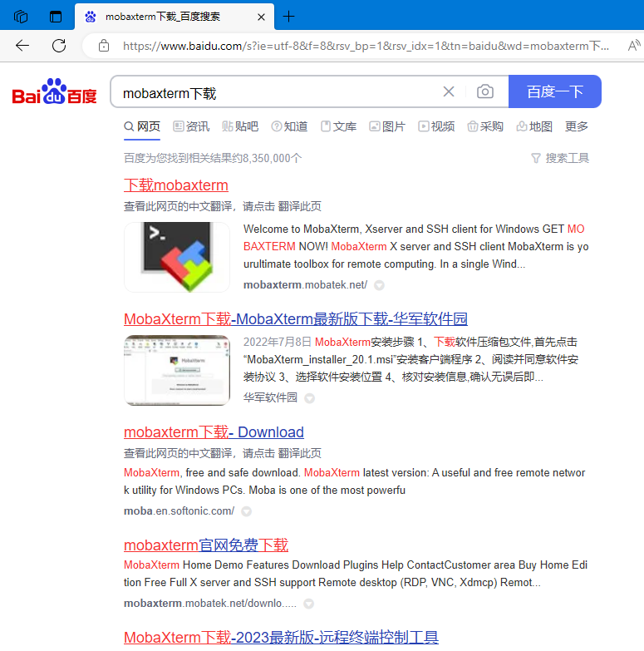Expand dropdown beside moba.en.softonic.com/
Screen dimensions: 644x651
pyautogui.click(x=246, y=511)
